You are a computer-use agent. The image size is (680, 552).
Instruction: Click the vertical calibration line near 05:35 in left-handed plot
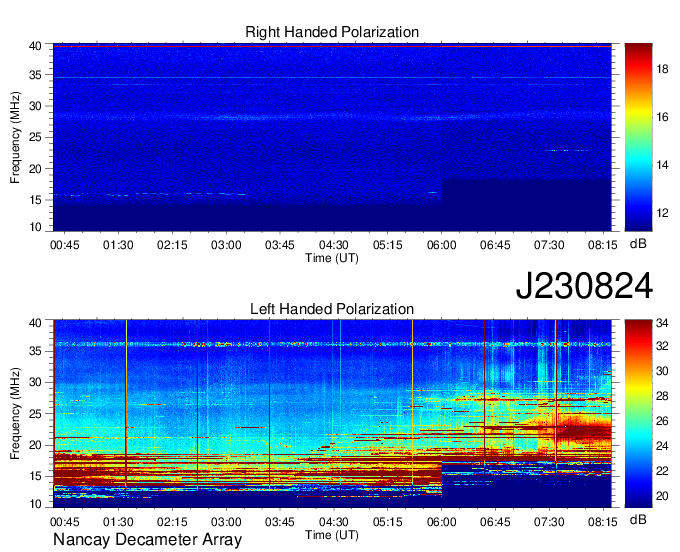(x=412, y=403)
